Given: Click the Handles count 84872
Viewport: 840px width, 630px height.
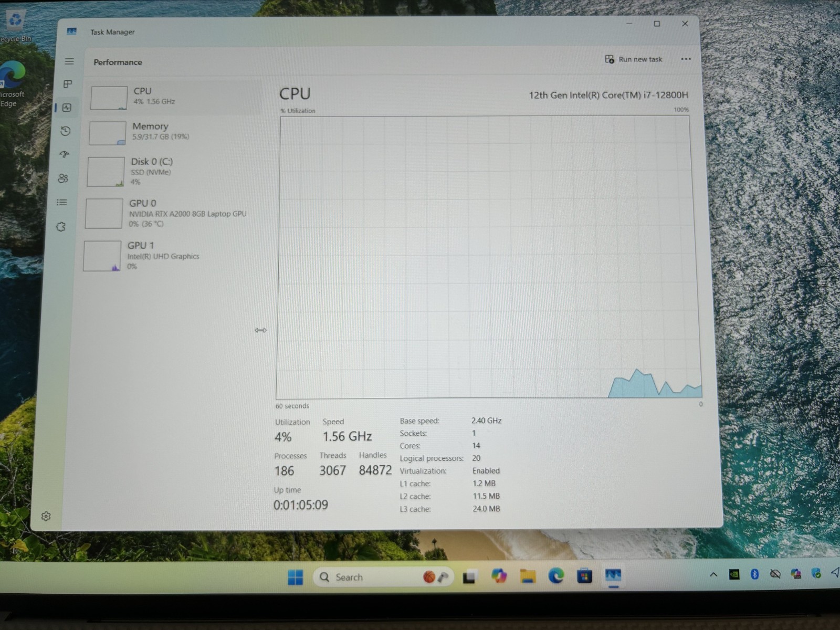Looking at the screenshot, I should (x=375, y=470).
